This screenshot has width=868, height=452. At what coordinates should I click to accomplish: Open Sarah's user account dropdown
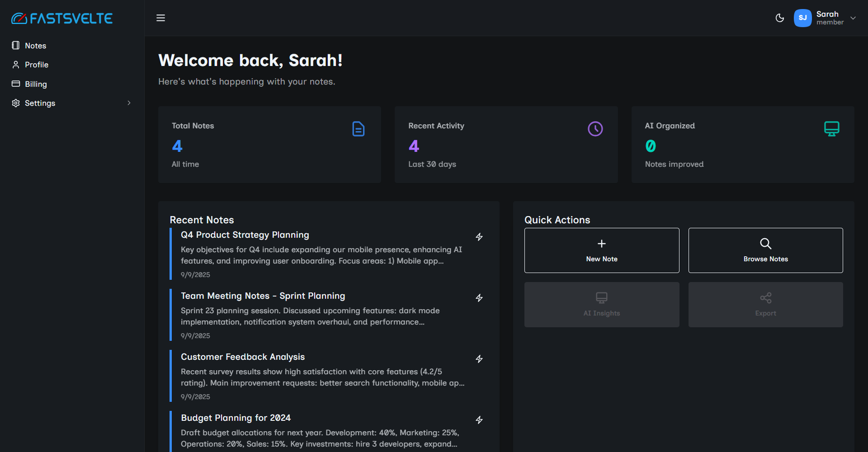[x=853, y=18]
